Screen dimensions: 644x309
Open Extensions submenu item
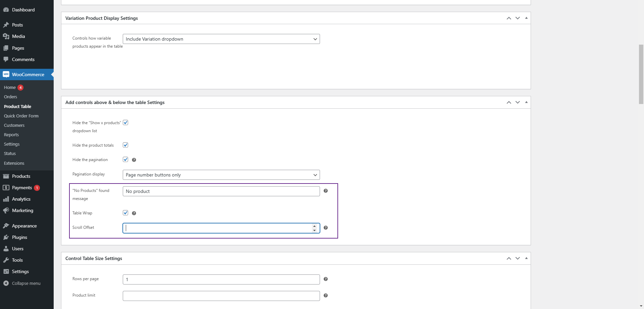pos(14,163)
